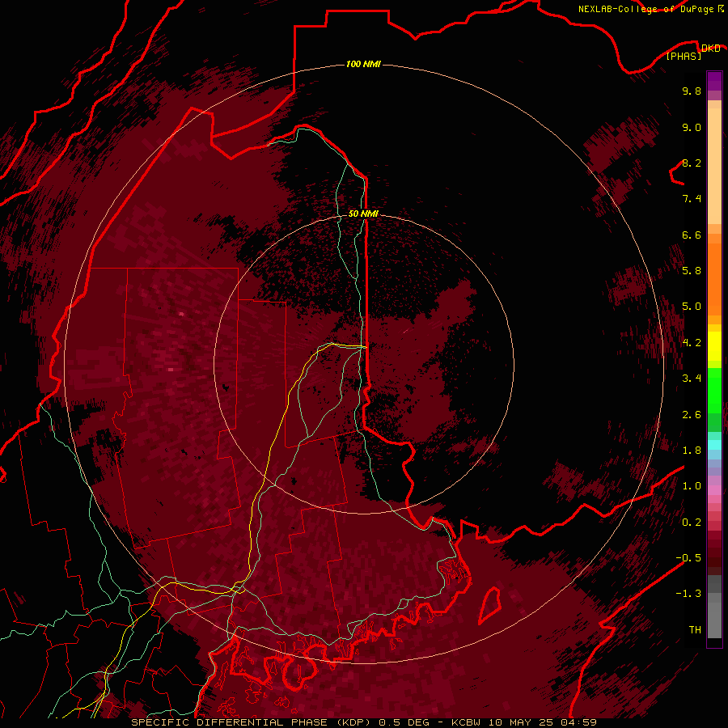The image size is (728, 728).
Task: Click the gray bottom legend band
Action: coord(714,620)
